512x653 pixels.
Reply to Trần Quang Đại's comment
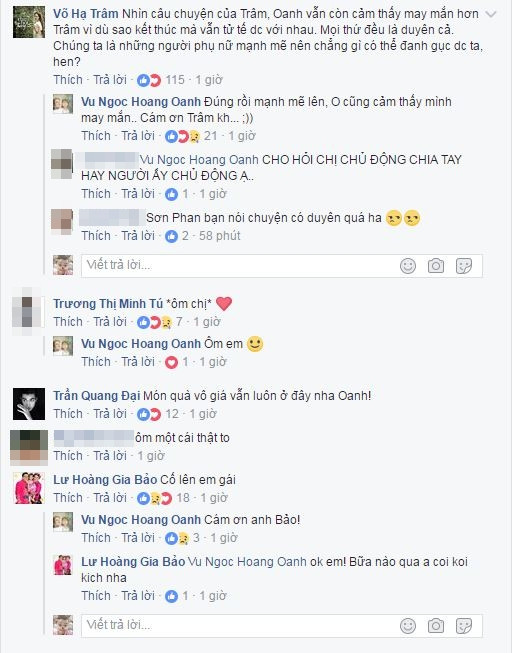(x=110, y=414)
